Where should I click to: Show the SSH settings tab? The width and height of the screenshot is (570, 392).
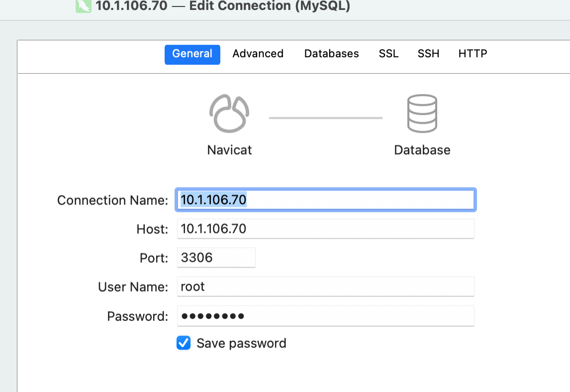tap(428, 54)
